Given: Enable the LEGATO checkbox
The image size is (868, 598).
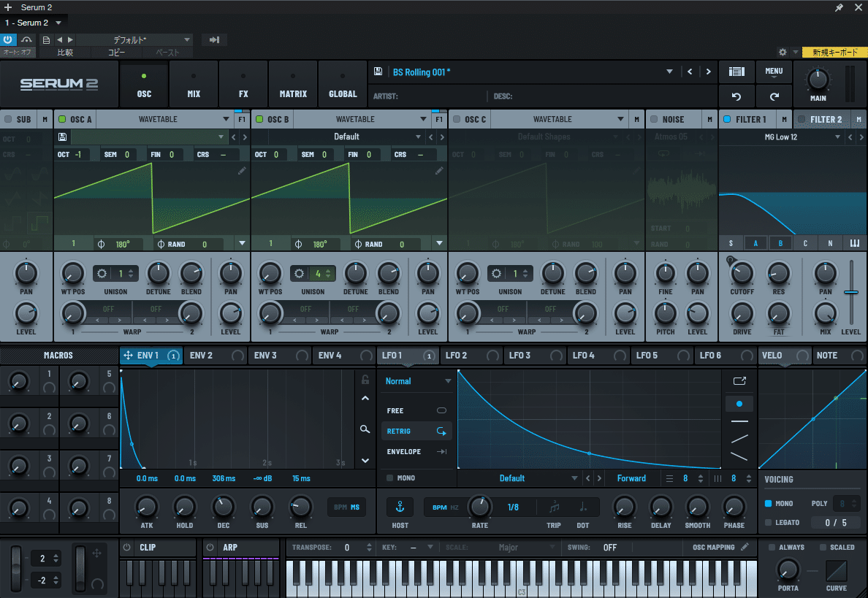Looking at the screenshot, I should 768,522.
